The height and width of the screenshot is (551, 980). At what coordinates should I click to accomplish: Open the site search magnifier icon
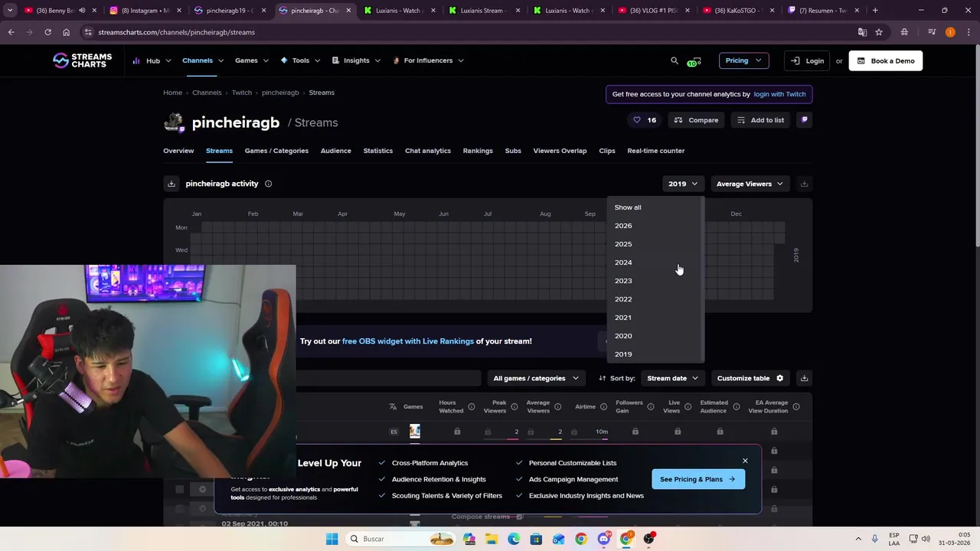(675, 60)
